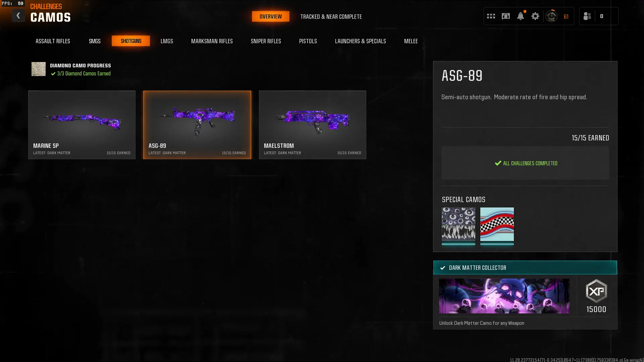The image size is (644, 362).
Task: Click All Challenges Completed panel
Action: pos(525,163)
